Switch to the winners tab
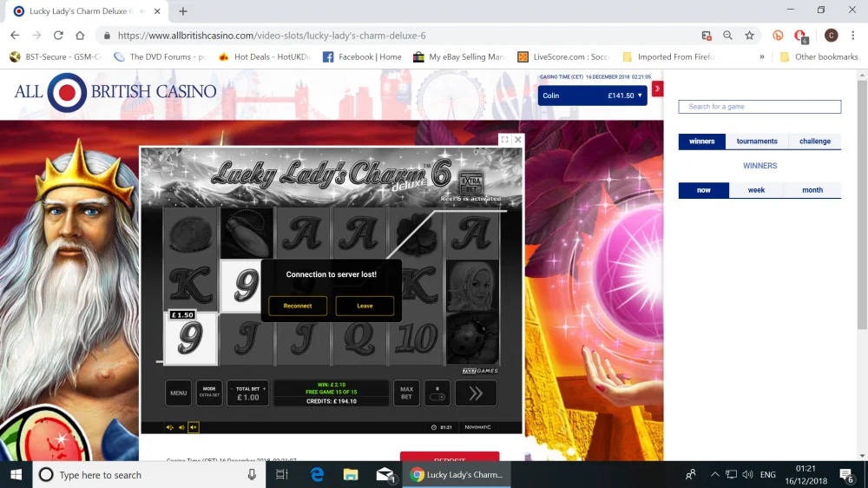The height and width of the screenshot is (488, 868). click(702, 142)
